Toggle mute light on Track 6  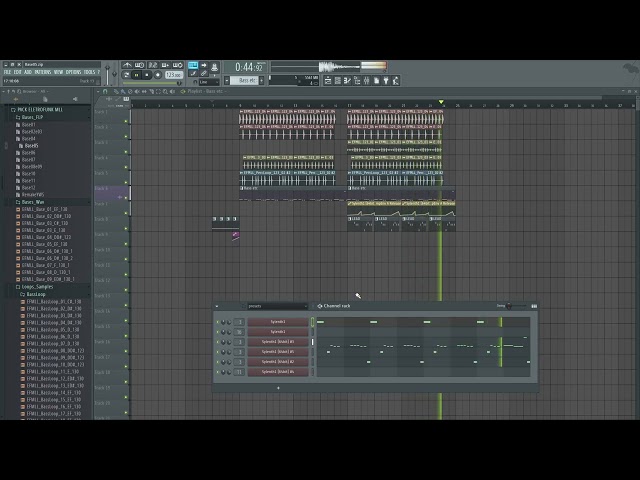[x=126, y=198]
